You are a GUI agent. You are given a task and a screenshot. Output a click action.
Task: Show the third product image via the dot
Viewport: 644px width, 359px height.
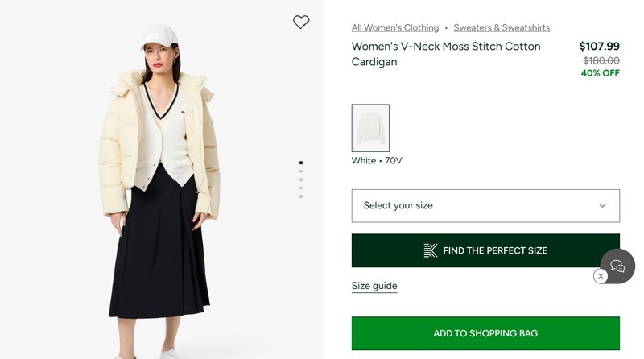tap(301, 179)
